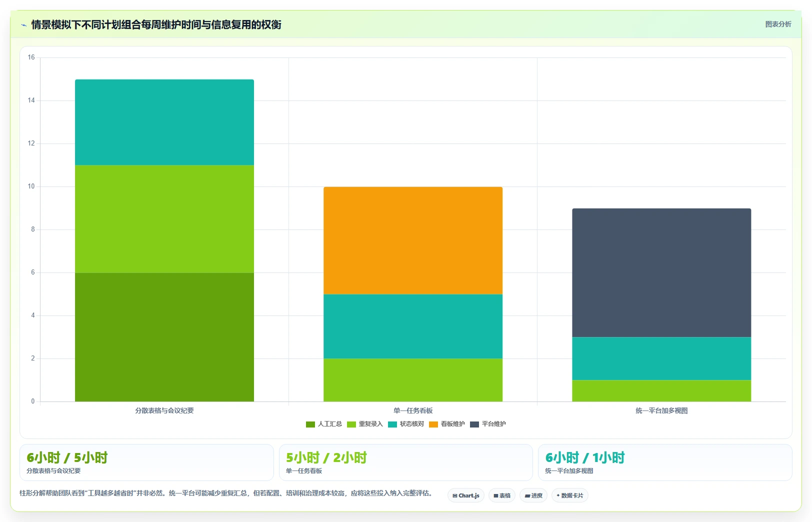
Task: Click the 进度 tag
Action: 533,495
